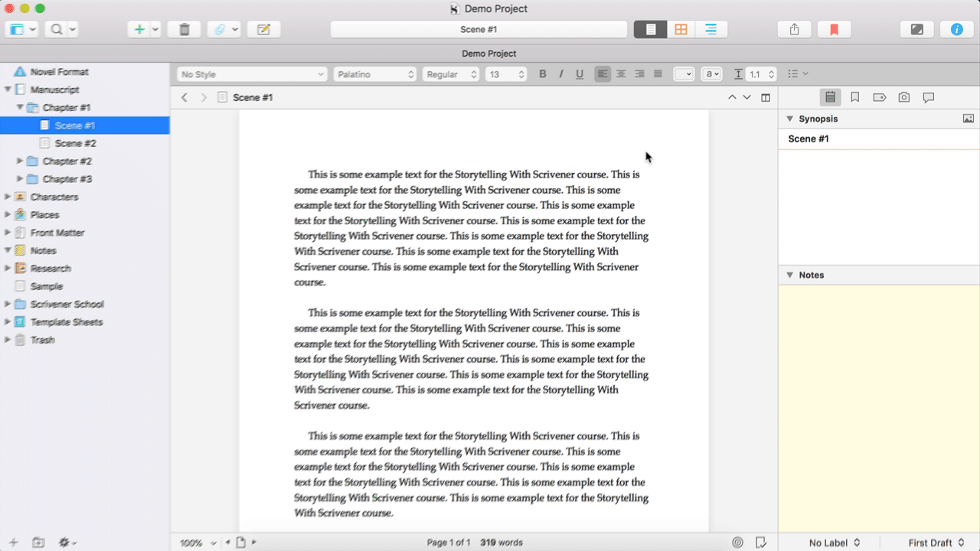Split the editor with split icon
980x551 pixels.
766,97
